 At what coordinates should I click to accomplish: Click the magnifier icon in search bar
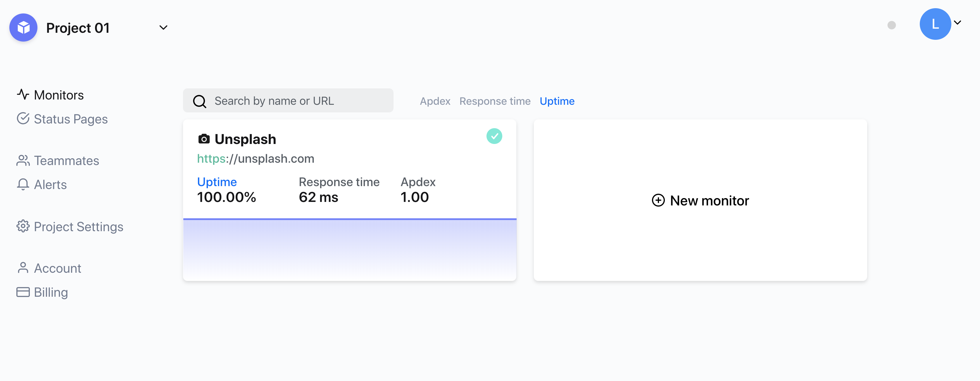199,101
